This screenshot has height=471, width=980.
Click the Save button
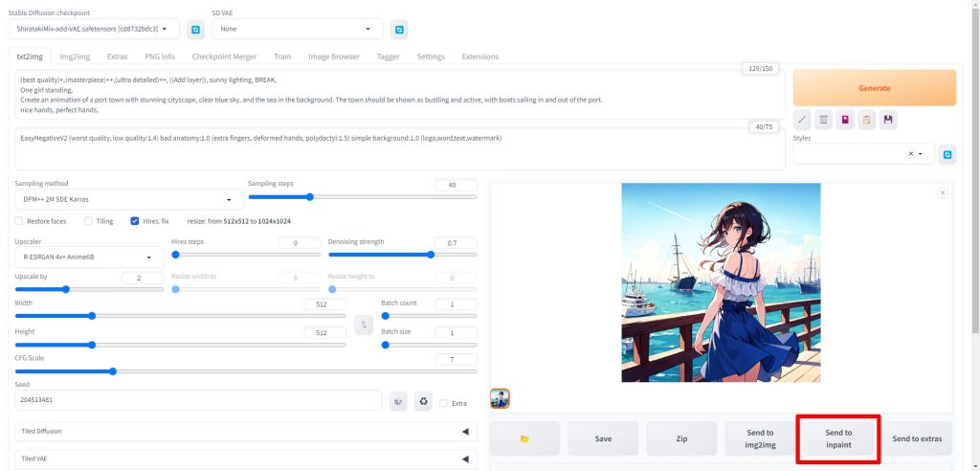[x=603, y=438]
